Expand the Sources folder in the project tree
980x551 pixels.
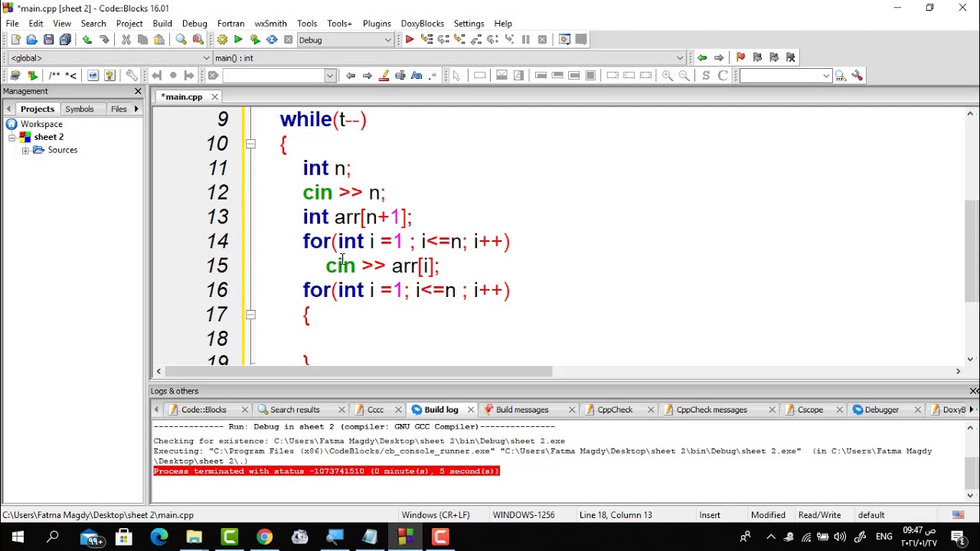[25, 150]
